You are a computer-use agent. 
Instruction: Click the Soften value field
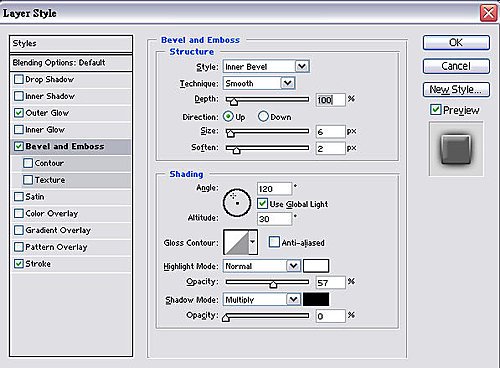click(x=330, y=148)
